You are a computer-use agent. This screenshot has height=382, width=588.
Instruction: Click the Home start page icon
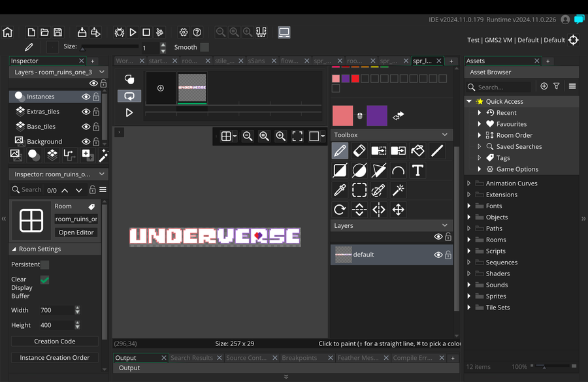tap(7, 32)
